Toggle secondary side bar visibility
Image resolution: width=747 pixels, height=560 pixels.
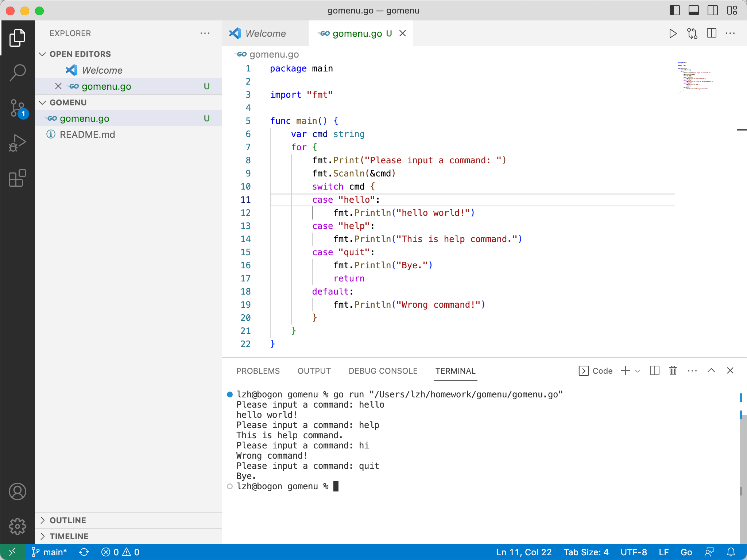[712, 11]
